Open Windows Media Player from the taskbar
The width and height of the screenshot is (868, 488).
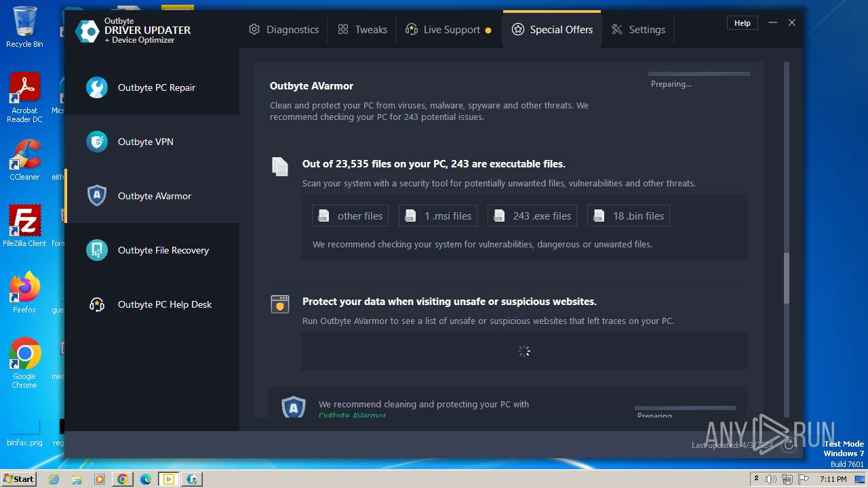coord(100,479)
